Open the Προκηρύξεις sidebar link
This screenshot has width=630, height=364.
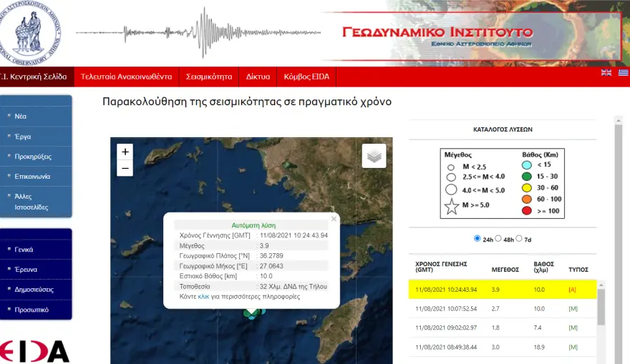point(33,157)
